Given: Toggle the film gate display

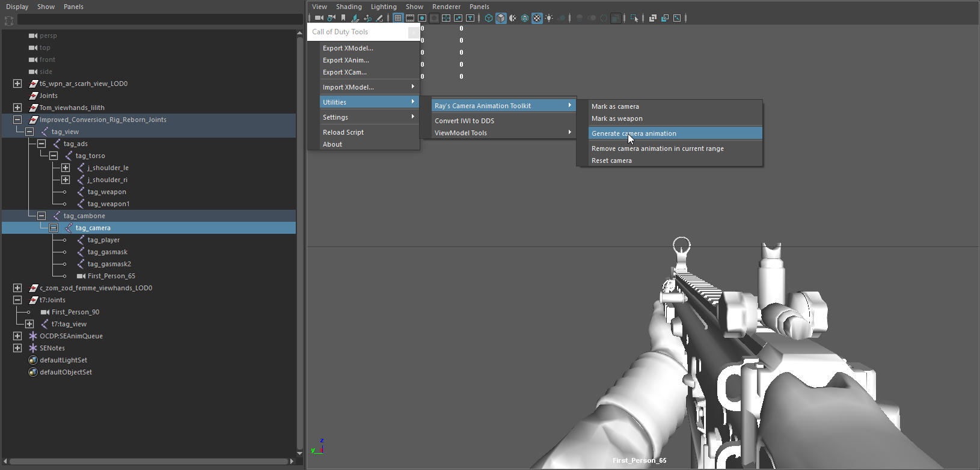Looking at the screenshot, I should click(410, 18).
